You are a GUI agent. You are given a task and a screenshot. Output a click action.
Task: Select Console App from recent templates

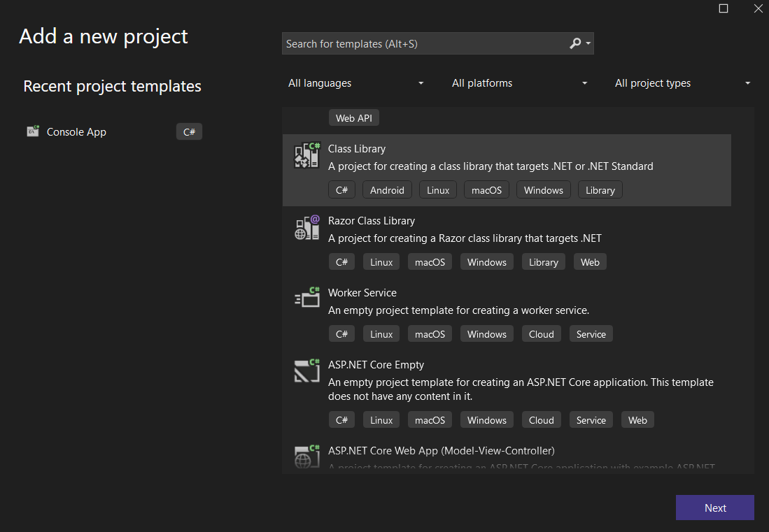click(x=76, y=131)
